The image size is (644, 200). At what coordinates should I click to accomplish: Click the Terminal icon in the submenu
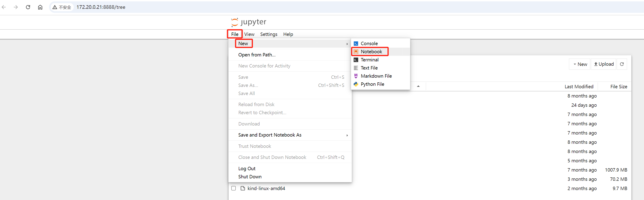356,60
